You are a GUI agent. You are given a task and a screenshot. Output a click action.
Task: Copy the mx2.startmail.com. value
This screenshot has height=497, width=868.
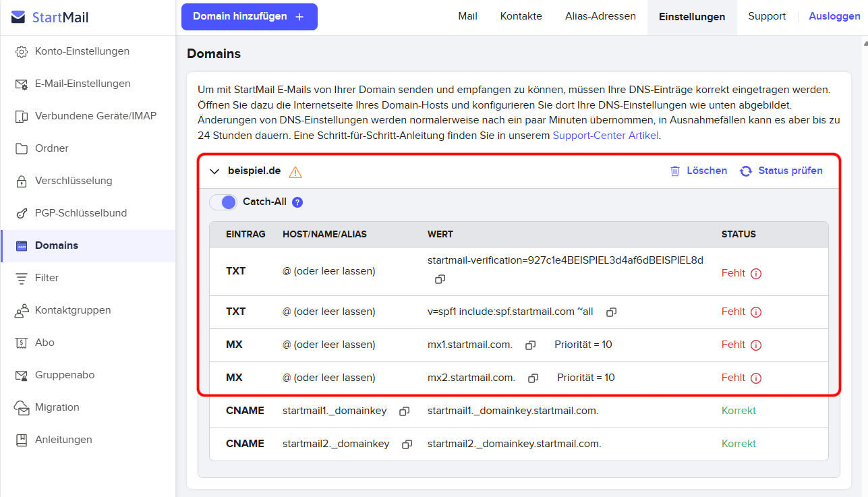click(533, 378)
